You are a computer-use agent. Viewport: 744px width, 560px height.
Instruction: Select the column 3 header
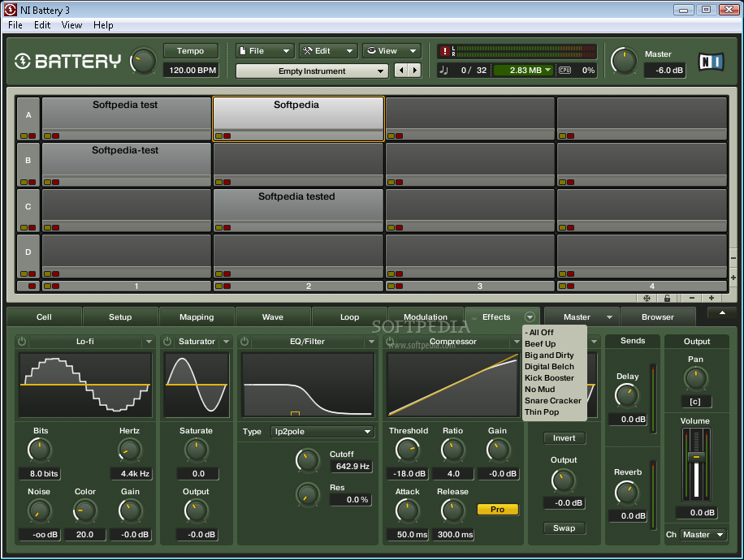tap(470, 286)
